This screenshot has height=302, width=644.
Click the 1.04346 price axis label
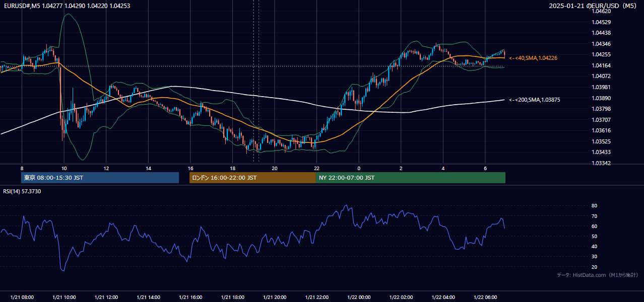pos(602,44)
